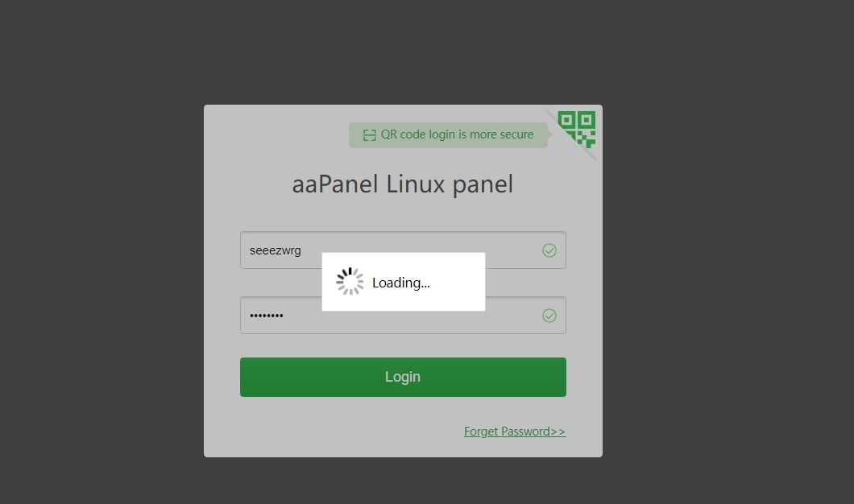Click the green Login button
The width and height of the screenshot is (854, 504).
(x=403, y=377)
